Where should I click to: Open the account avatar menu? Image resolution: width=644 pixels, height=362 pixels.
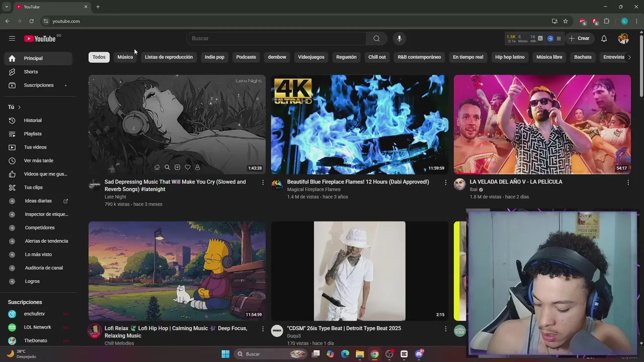[x=623, y=38]
